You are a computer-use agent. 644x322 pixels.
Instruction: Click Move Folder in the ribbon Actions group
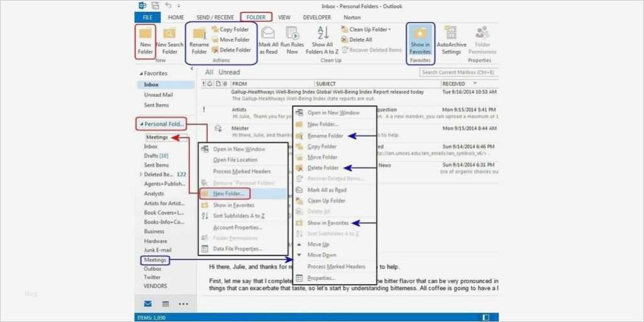230,40
